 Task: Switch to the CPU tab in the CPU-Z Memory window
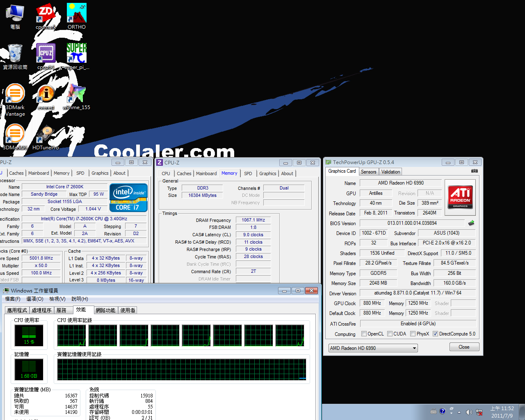(x=166, y=173)
